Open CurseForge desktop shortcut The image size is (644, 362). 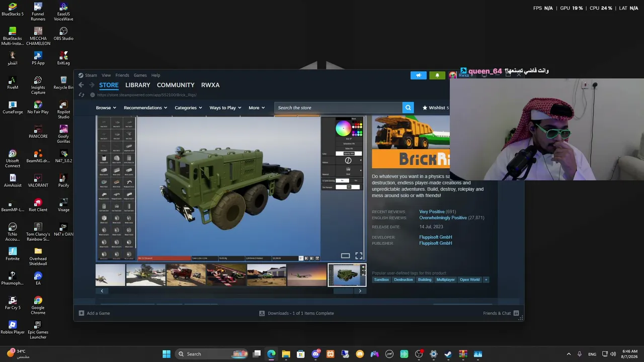[13, 107]
